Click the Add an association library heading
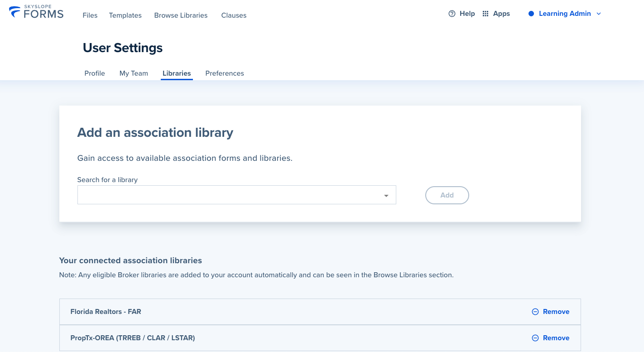Image resolution: width=644 pixels, height=352 pixels. pyautogui.click(x=155, y=133)
